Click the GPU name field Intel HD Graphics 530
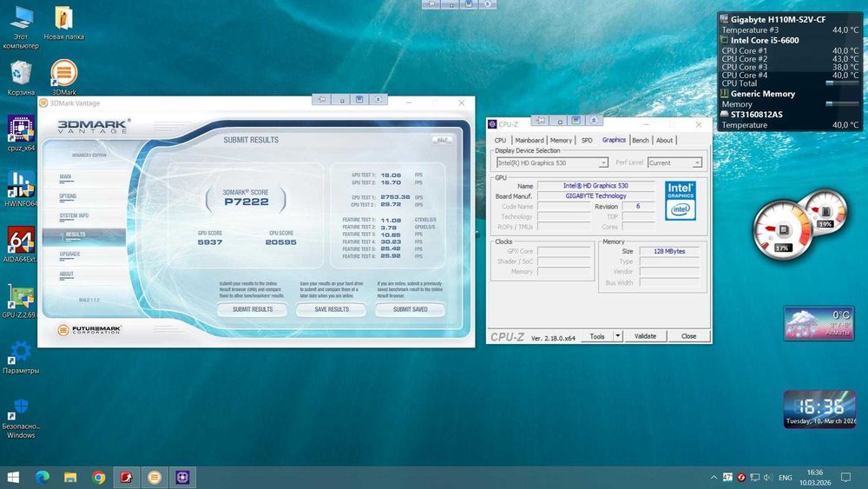This screenshot has width=868, height=489. (x=595, y=186)
